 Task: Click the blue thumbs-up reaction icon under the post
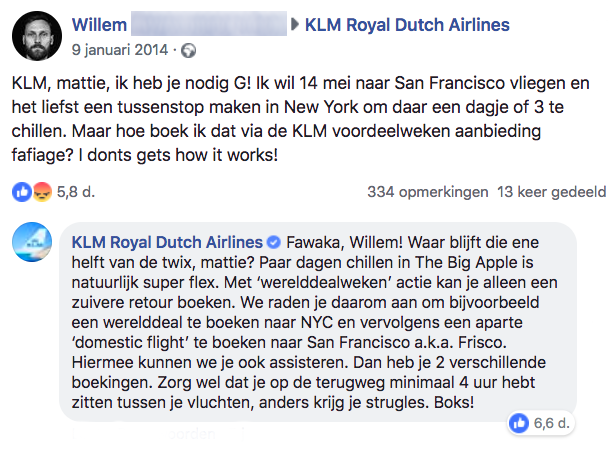[21, 191]
